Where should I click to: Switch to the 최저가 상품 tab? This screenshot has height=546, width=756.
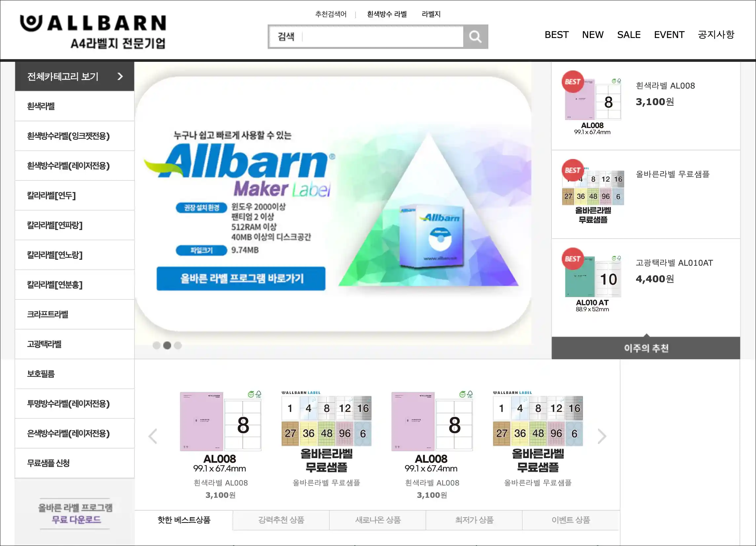[x=474, y=520]
